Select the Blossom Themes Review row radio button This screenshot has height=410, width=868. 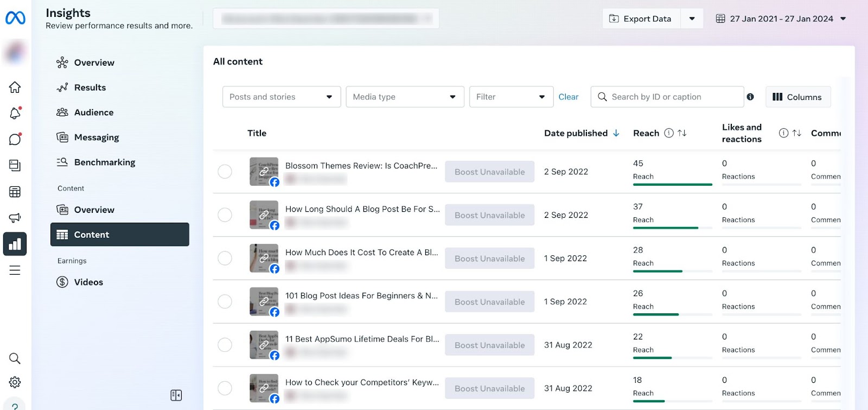click(x=225, y=172)
